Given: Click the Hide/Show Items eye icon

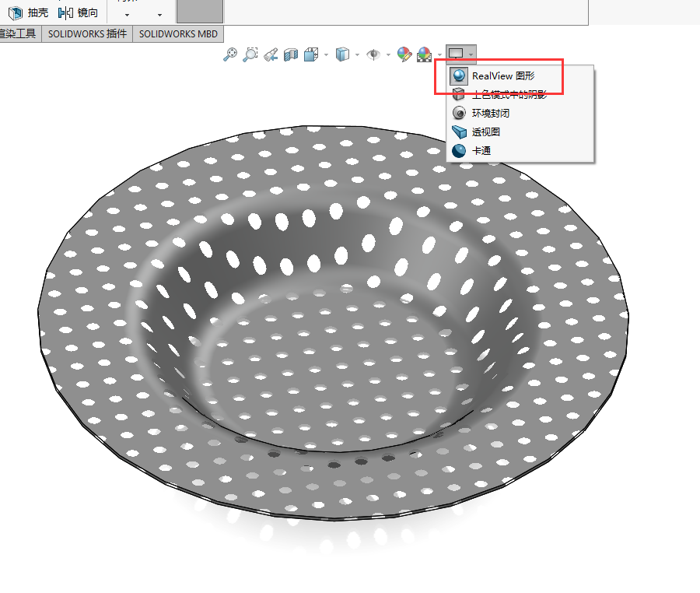Looking at the screenshot, I should 373,54.
